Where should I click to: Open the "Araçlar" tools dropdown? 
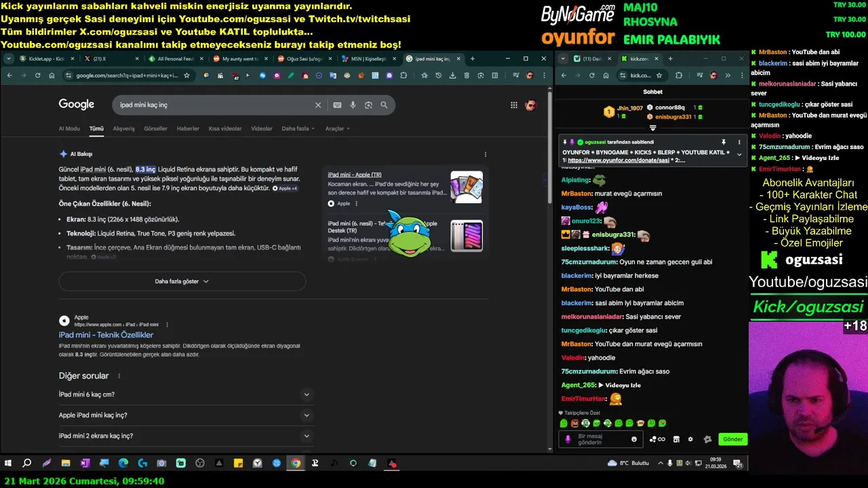[x=338, y=128]
